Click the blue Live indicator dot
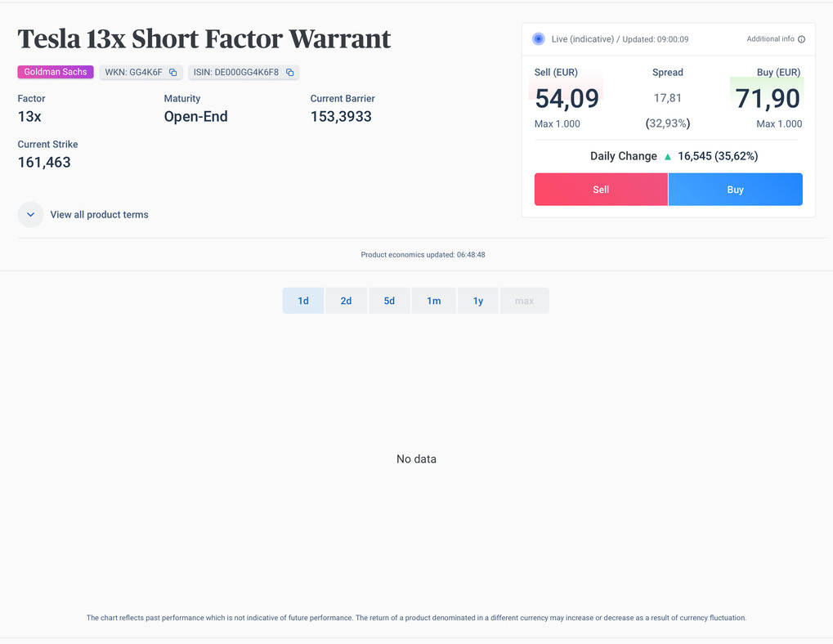This screenshot has height=644, width=833. tap(538, 39)
